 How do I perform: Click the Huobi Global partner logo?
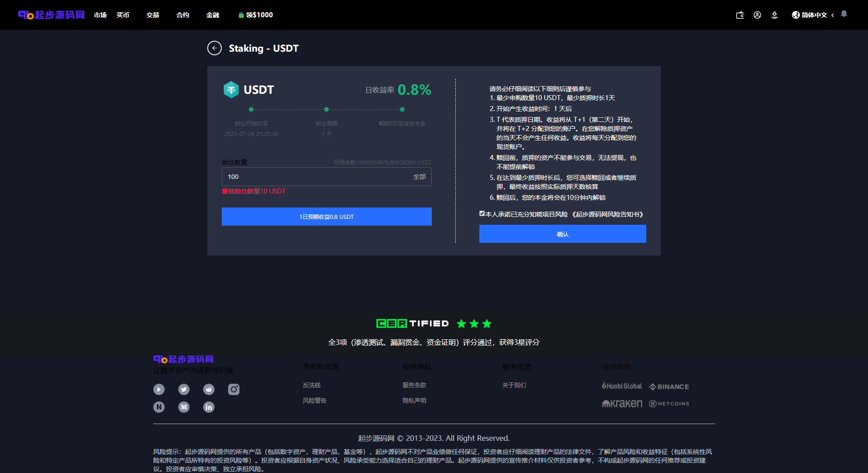tap(622, 386)
